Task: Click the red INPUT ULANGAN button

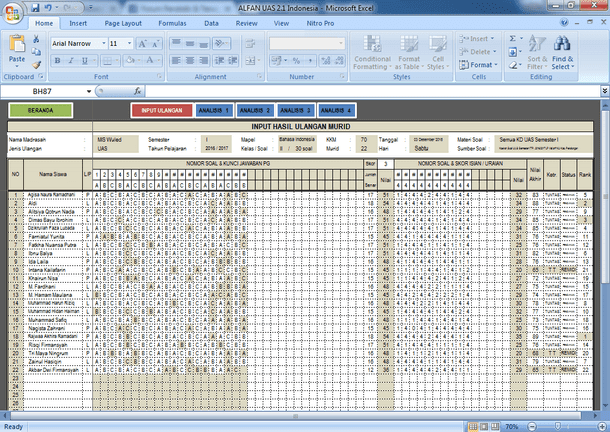Action: (161, 111)
